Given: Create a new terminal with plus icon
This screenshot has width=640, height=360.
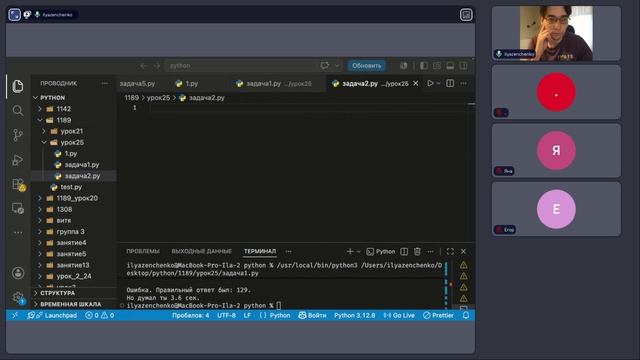Looking at the screenshot, I should pos(350,251).
